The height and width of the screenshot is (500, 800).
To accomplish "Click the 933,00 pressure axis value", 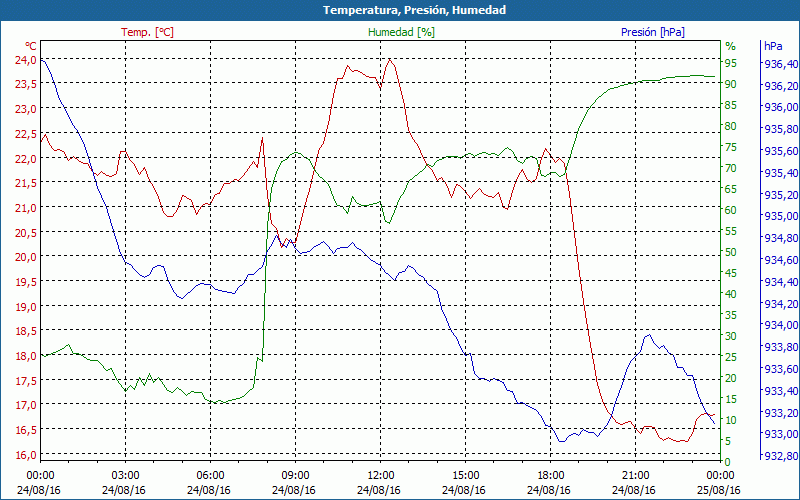I will click(x=781, y=434).
